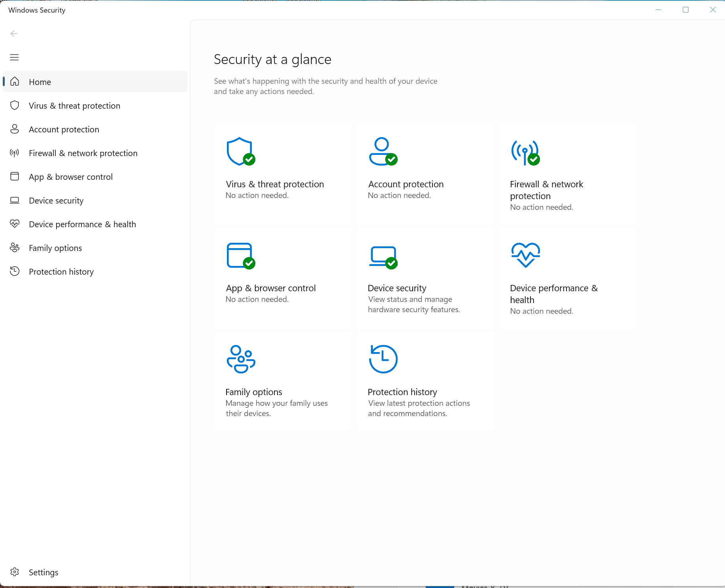Click the Device performance & health heart icon
The height and width of the screenshot is (588, 725).
click(x=525, y=255)
